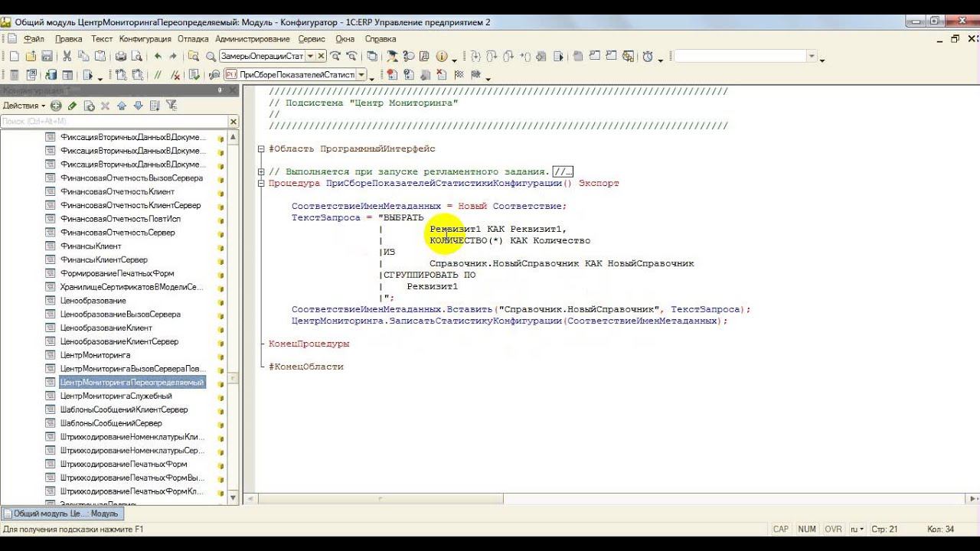The height and width of the screenshot is (551, 980).
Task: Click the Paste clipboard icon
Action: pyautogui.click(x=99, y=57)
